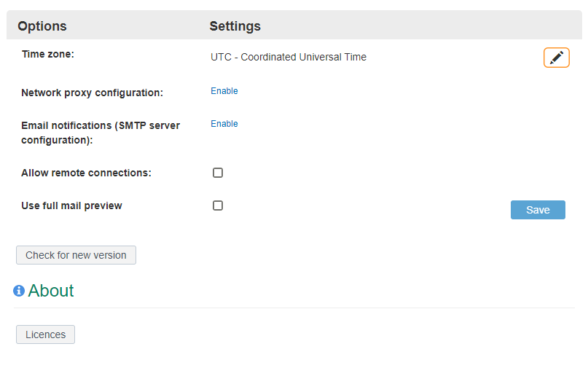Image resolution: width=588 pixels, height=368 pixels.
Task: Enable the Network proxy configuration link
Action: (224, 91)
